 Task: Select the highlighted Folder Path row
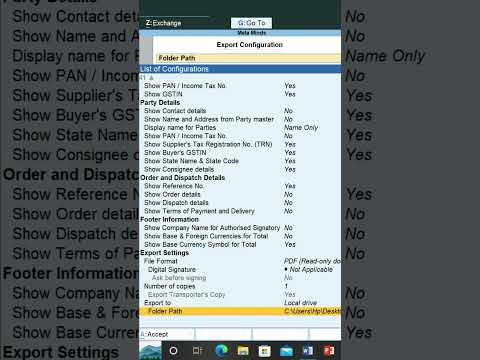[240, 311]
